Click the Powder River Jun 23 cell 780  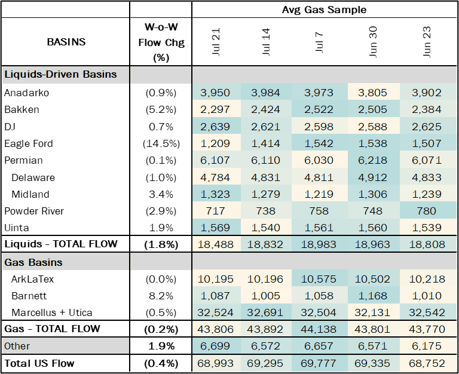(427, 211)
